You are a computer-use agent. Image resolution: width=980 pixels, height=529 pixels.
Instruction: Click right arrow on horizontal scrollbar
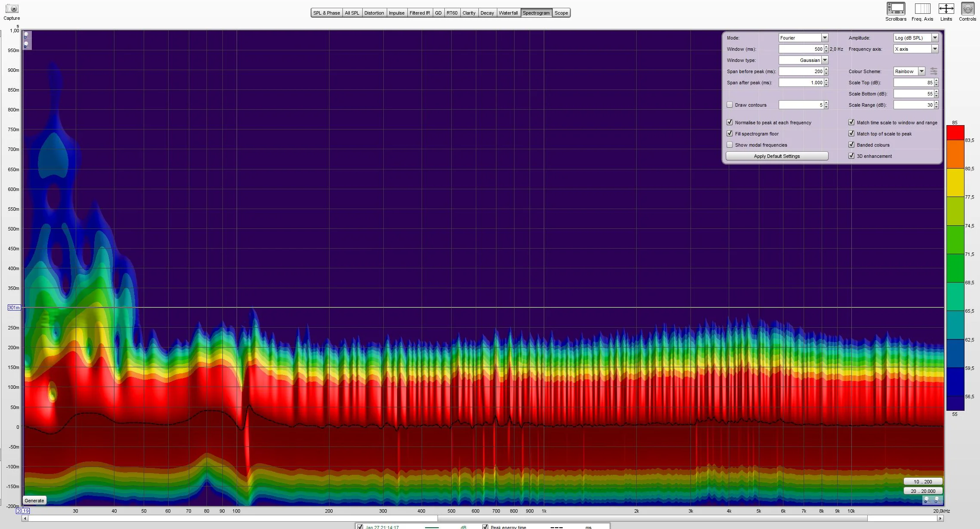(x=940, y=519)
